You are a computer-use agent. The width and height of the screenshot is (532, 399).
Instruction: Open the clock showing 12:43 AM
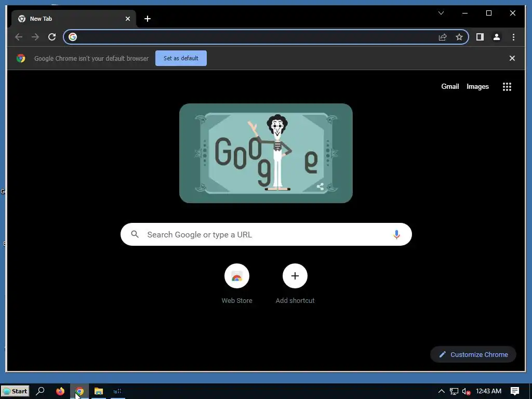pos(488,391)
